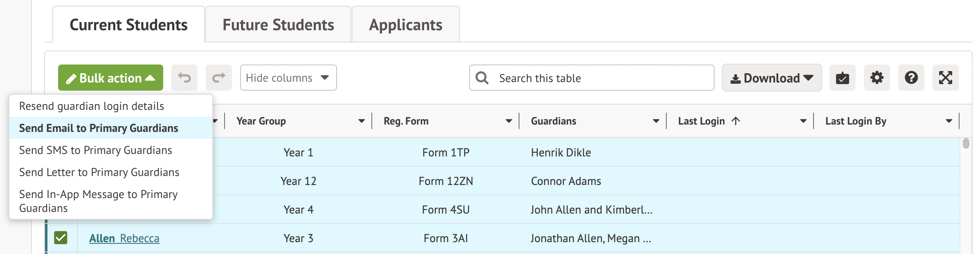Open the help question mark icon
The image size is (980, 254).
(911, 78)
